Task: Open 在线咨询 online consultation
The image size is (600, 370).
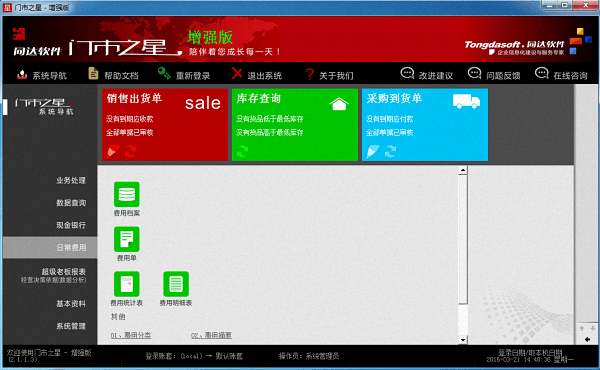Action: [561, 74]
